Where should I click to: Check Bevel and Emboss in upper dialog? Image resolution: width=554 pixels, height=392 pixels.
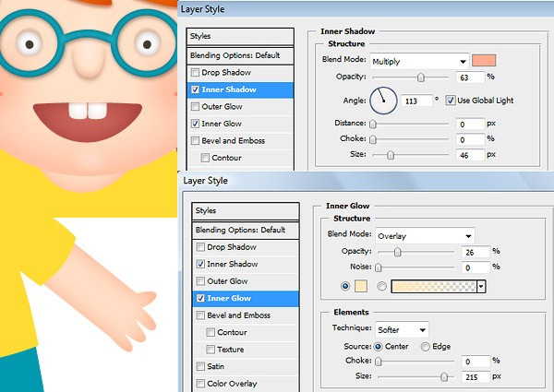coord(195,141)
